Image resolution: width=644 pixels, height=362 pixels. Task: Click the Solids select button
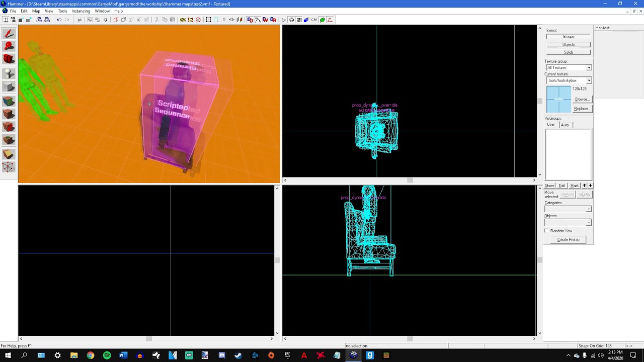coord(569,52)
